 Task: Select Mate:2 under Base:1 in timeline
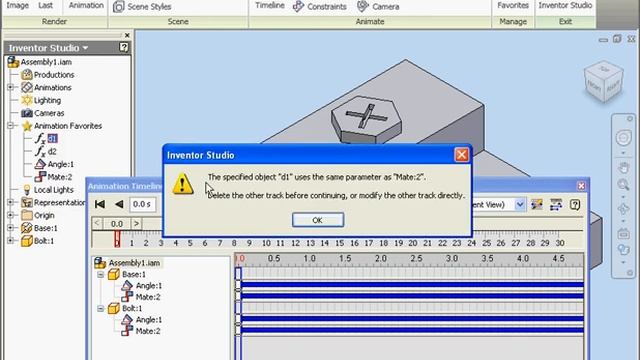click(148, 297)
